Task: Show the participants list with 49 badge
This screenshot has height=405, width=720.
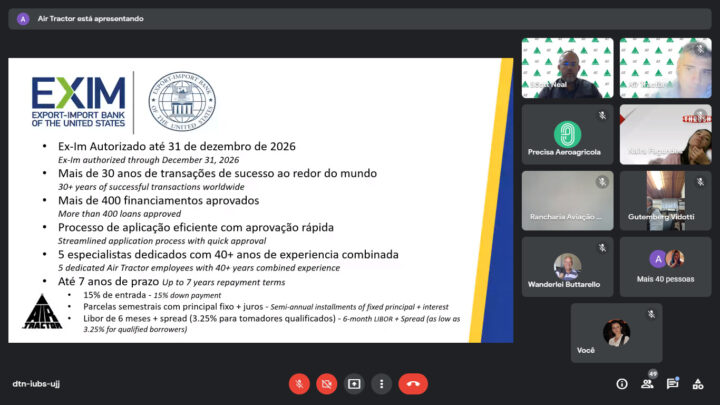Action: [647, 383]
